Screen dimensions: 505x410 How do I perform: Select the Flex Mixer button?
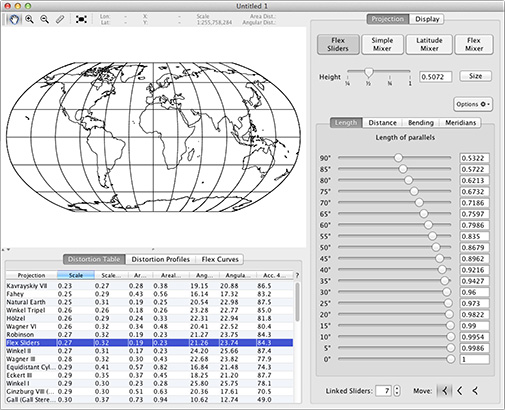coord(474,44)
